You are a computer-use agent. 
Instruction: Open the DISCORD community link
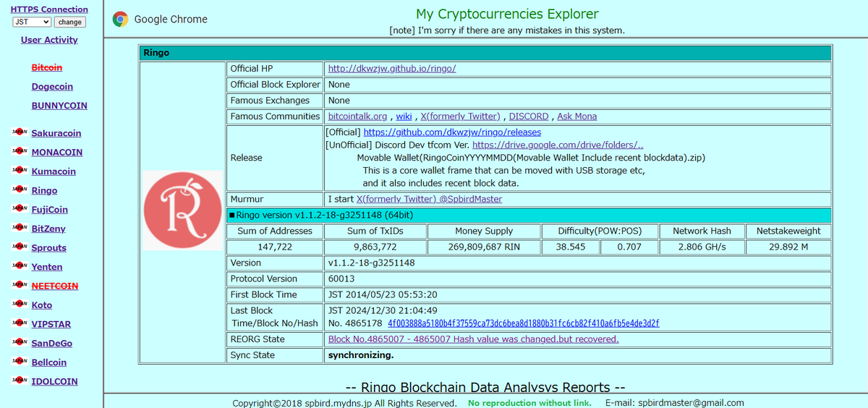tap(529, 116)
